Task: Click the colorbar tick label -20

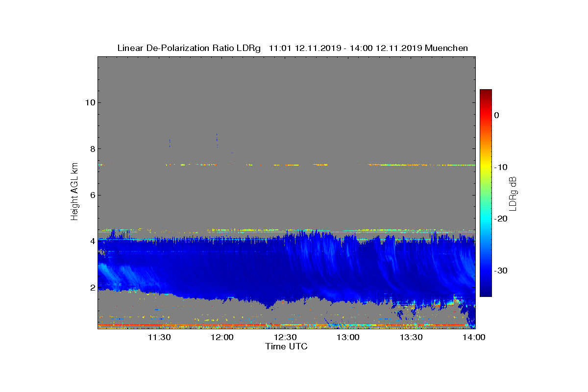Action: [x=501, y=219]
